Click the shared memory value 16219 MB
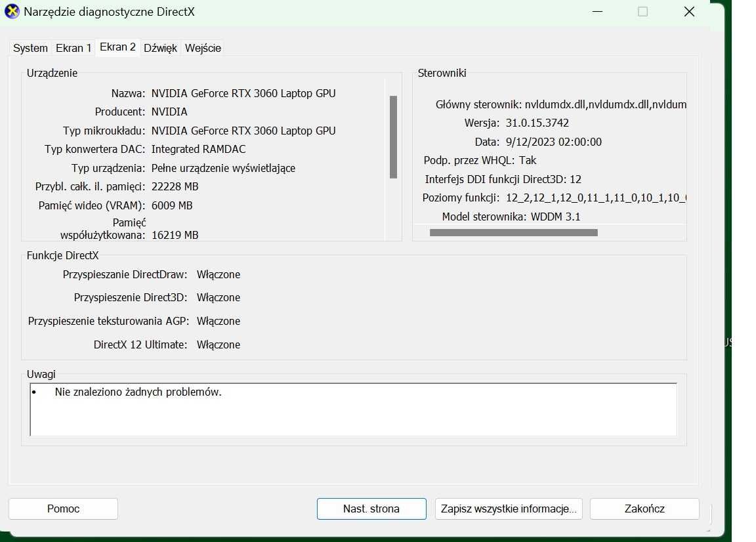Screen dimensions: 756x542 point(175,236)
